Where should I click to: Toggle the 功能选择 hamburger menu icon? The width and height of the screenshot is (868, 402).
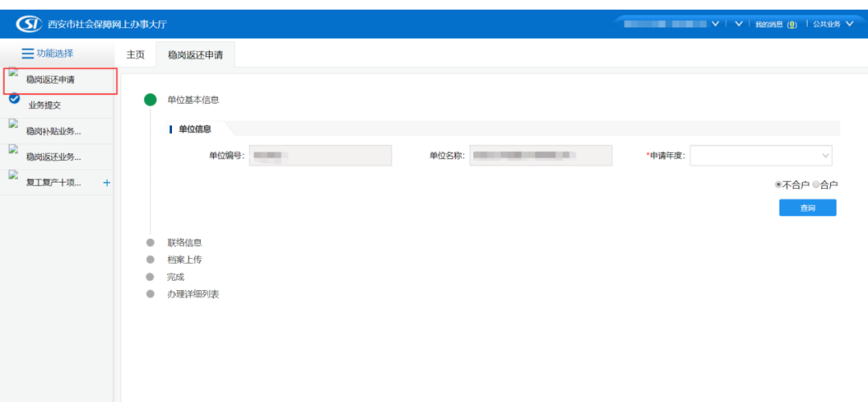pos(27,53)
